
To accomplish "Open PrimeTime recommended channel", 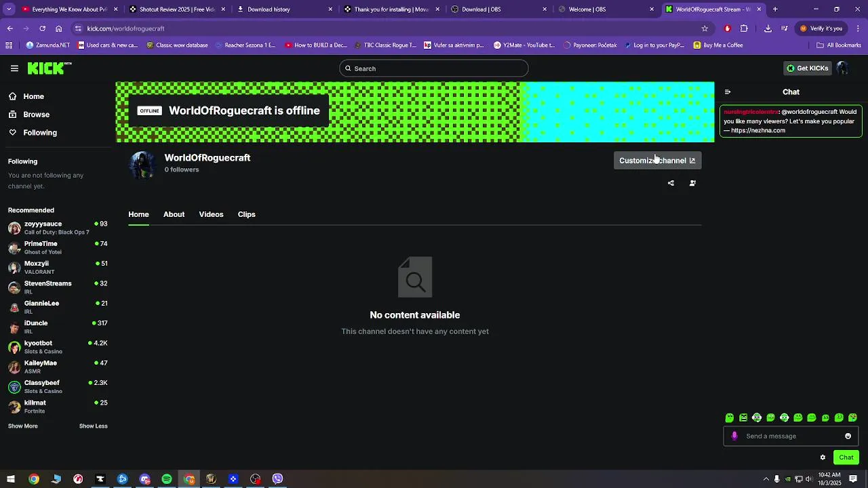I will tap(58, 247).
